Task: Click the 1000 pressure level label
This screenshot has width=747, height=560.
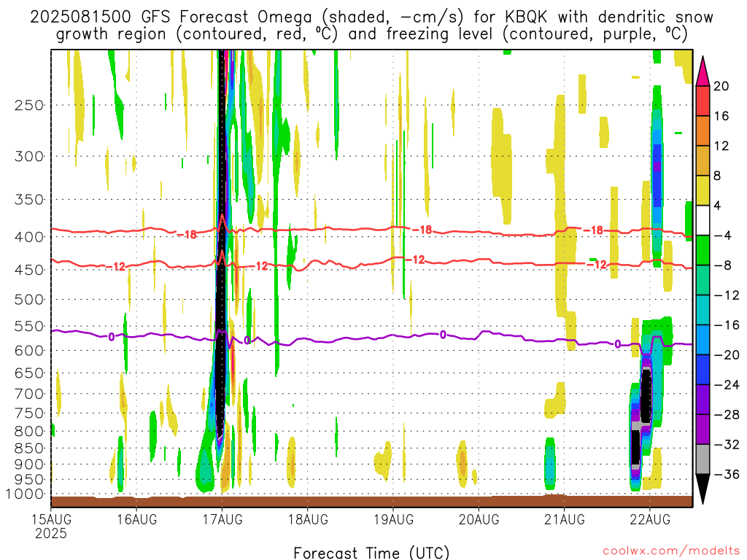Action: tap(25, 494)
